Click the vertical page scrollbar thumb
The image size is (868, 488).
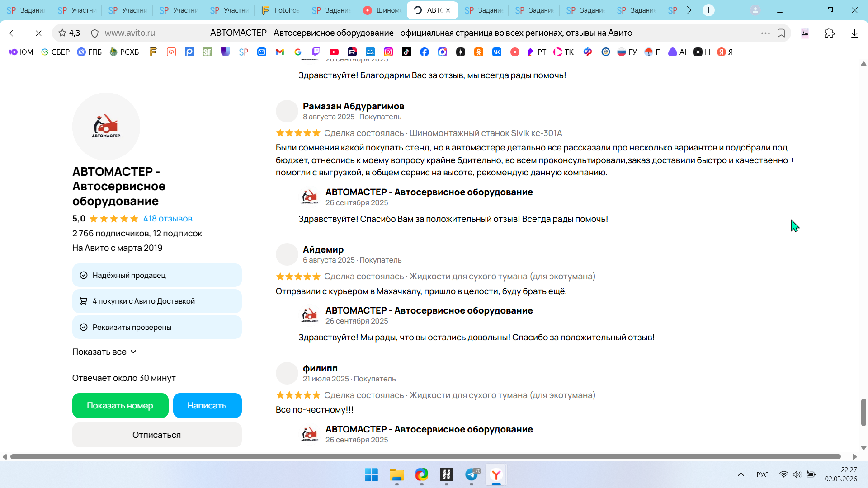pyautogui.click(x=863, y=412)
